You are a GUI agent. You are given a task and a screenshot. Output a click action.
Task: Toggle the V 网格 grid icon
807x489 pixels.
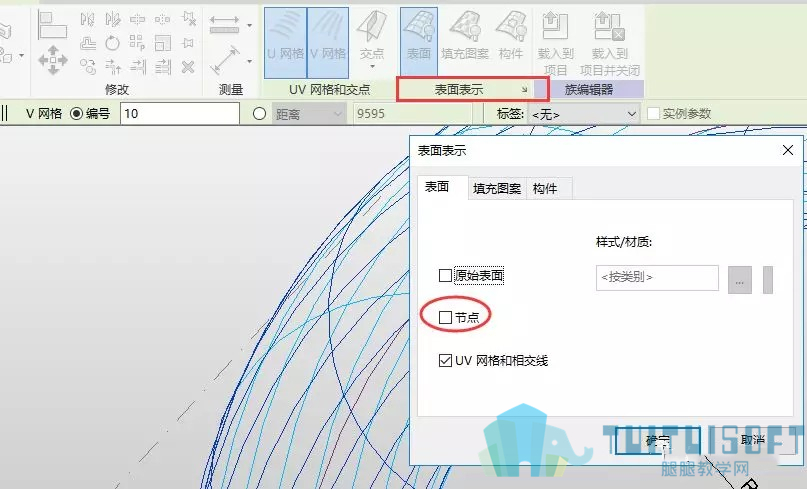pyautogui.click(x=328, y=43)
